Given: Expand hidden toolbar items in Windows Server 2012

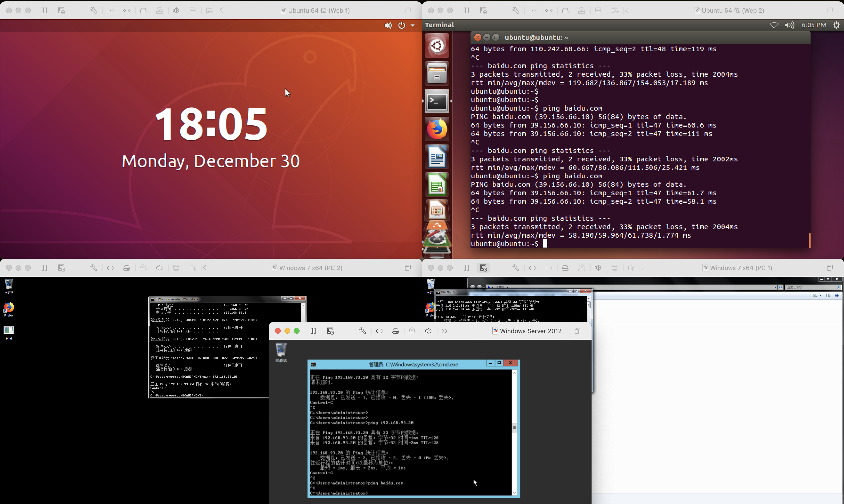Looking at the screenshot, I should click(444, 331).
